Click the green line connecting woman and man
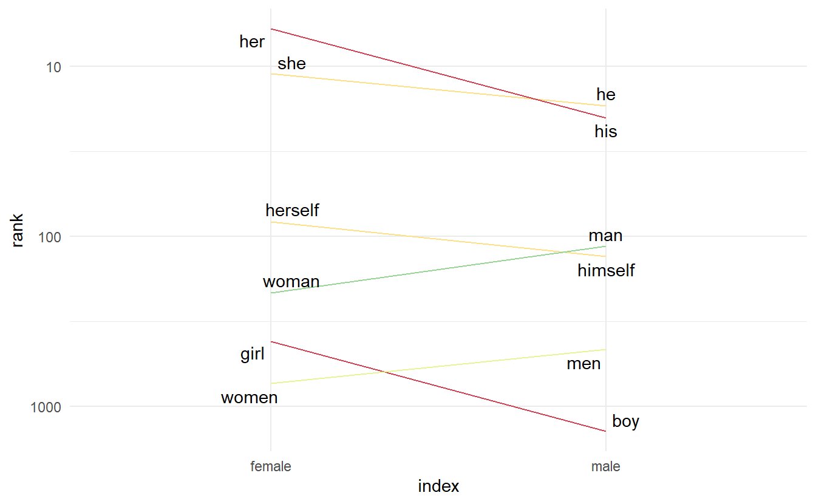816x504 pixels. tap(437, 270)
